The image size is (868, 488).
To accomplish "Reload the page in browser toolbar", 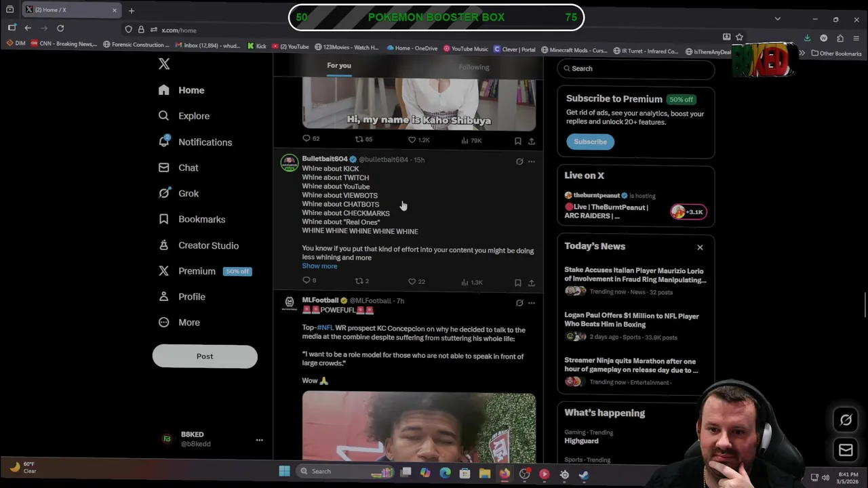I will click(60, 28).
